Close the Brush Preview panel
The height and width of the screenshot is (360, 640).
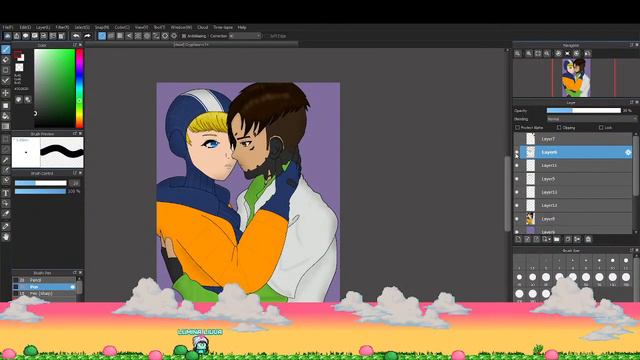80,133
